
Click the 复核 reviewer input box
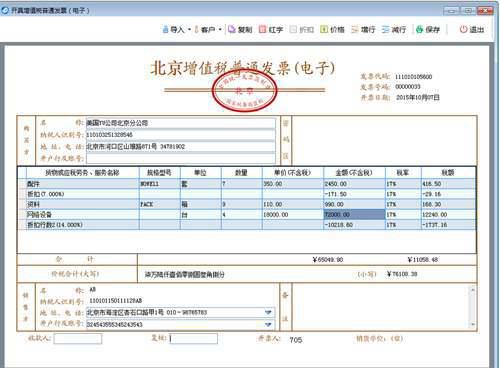(x=194, y=339)
